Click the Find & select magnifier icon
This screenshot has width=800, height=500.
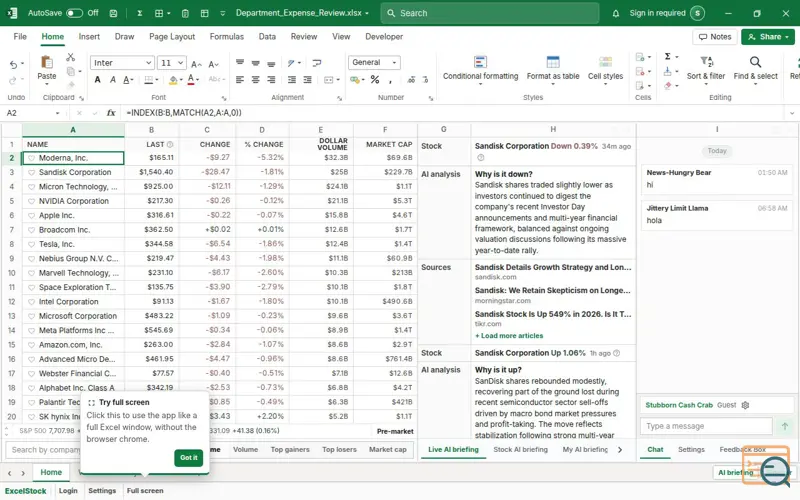click(755, 62)
